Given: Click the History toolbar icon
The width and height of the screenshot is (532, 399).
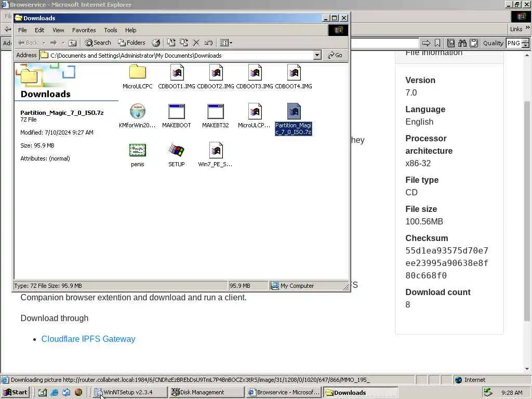Looking at the screenshot, I should [x=156, y=43].
